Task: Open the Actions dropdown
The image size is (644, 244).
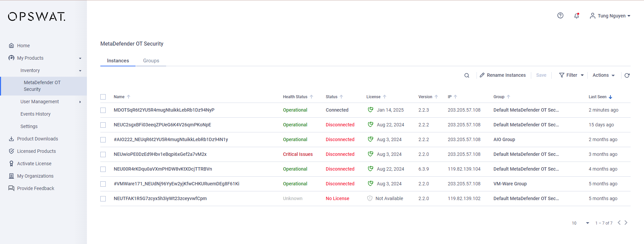Action: pyautogui.click(x=604, y=75)
